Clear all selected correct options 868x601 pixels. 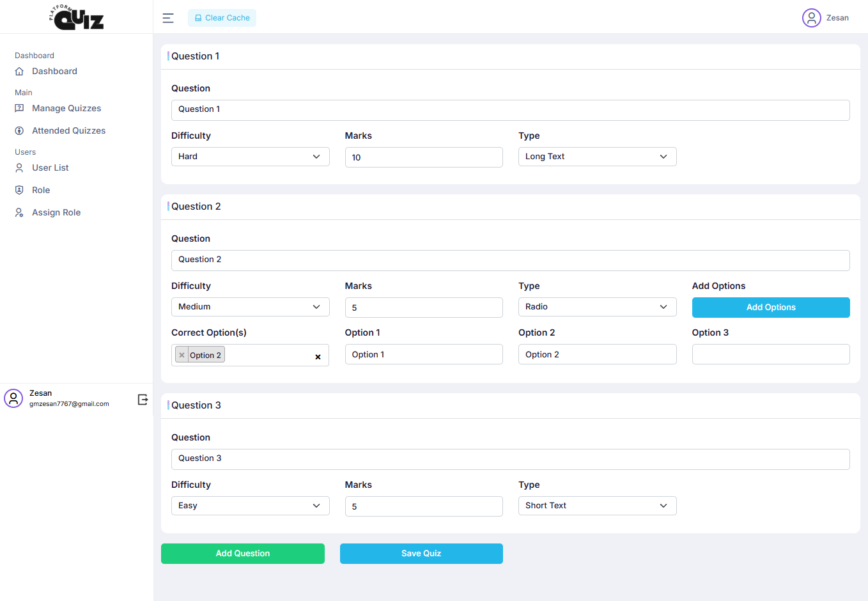click(x=318, y=357)
